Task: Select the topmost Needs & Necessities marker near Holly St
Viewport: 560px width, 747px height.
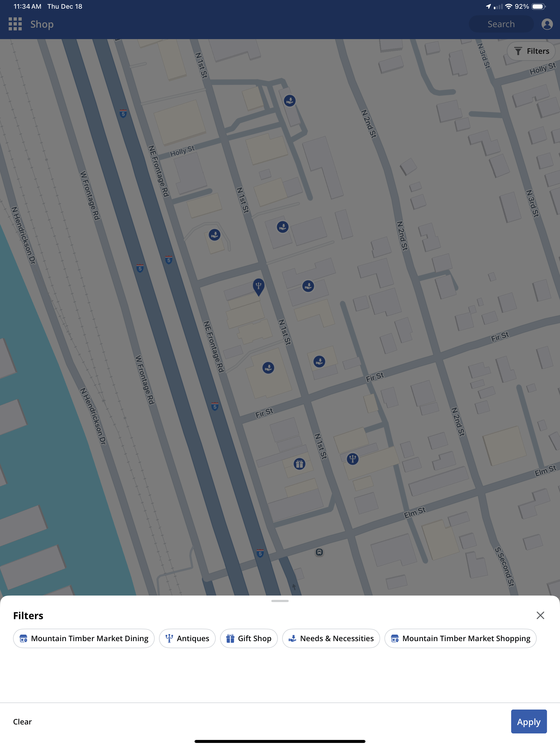Action: pyautogui.click(x=289, y=101)
